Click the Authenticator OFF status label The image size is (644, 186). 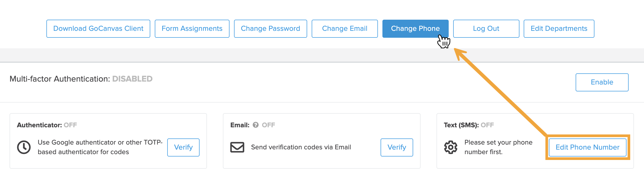pyautogui.click(x=70, y=125)
